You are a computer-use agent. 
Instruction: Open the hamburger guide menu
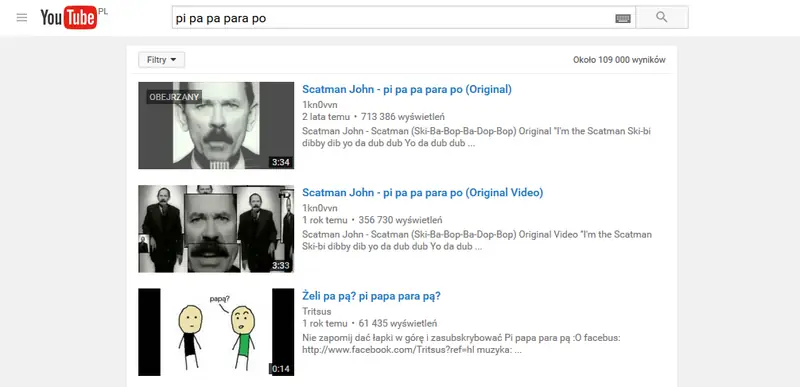[21, 18]
